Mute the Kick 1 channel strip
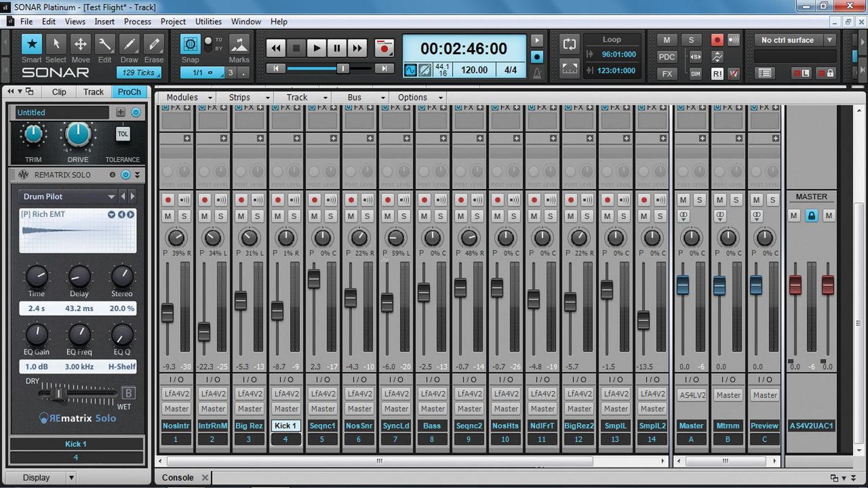Image resolution: width=868 pixels, height=488 pixels. tap(277, 216)
